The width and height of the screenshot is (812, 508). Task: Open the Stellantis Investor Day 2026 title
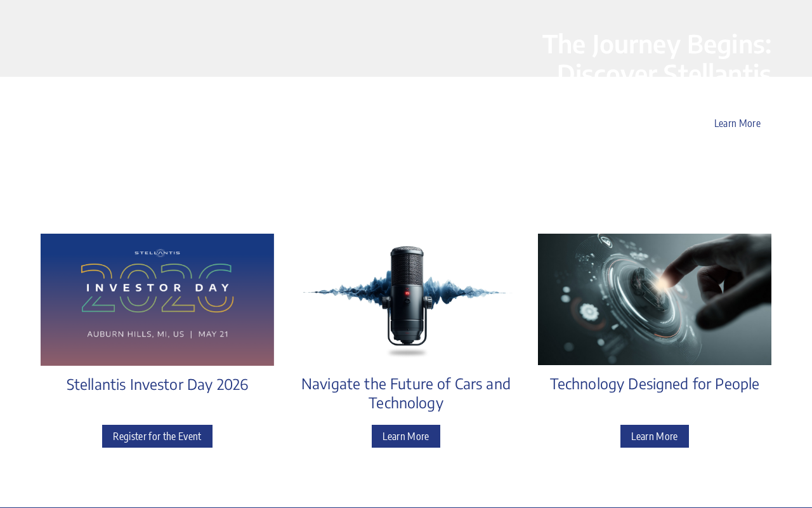157,385
